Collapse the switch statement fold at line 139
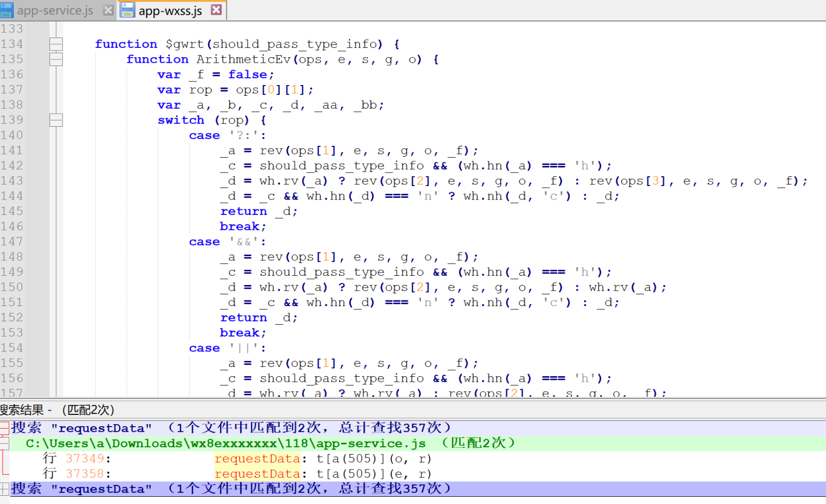This screenshot has width=826, height=504. click(56, 120)
